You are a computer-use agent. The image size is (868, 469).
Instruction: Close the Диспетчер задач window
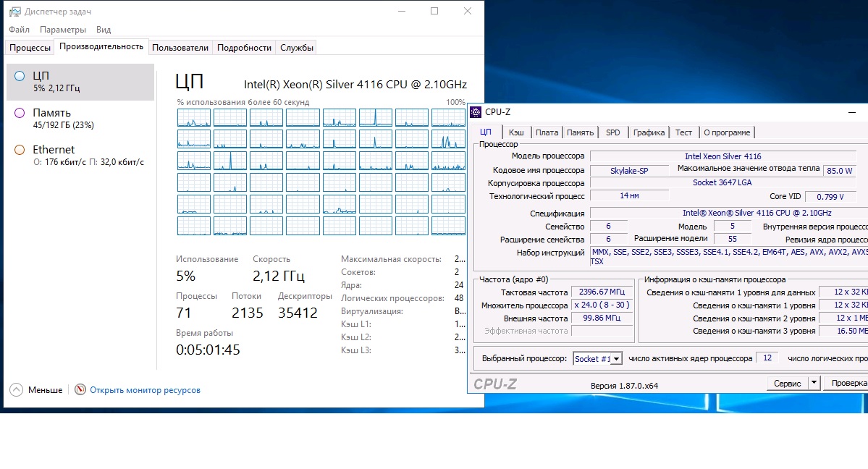click(x=468, y=11)
